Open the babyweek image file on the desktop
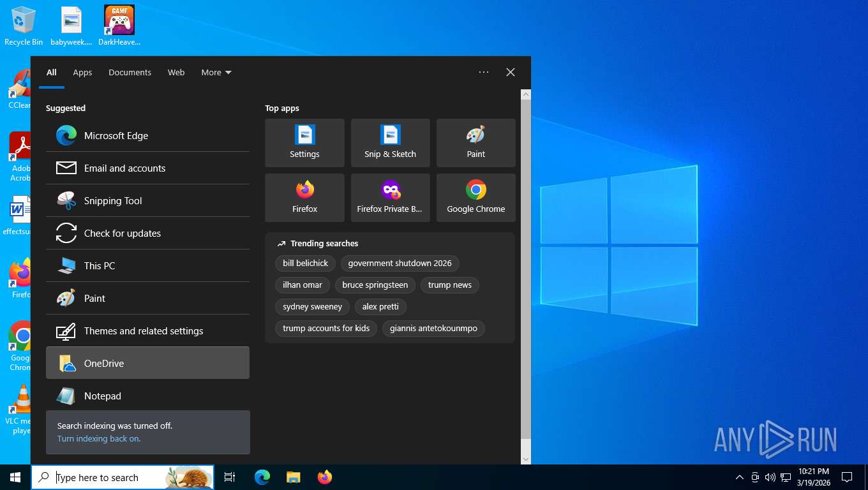868x490 pixels. [71, 26]
